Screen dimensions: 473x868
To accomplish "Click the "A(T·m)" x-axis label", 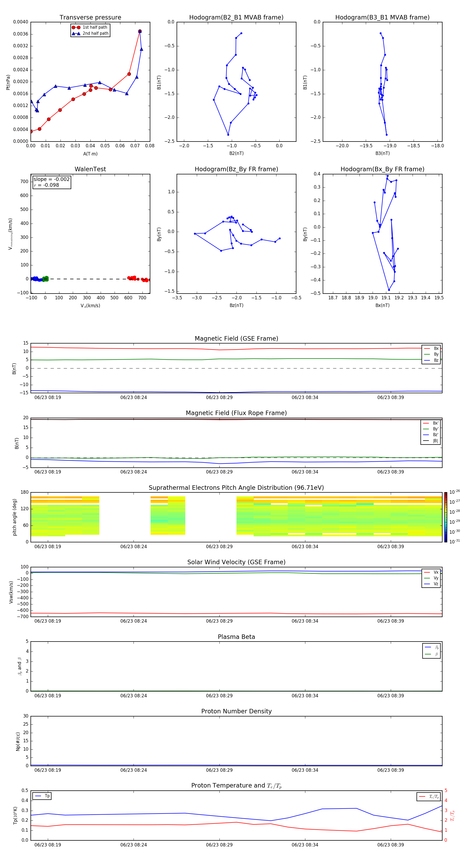I will 90,154.
